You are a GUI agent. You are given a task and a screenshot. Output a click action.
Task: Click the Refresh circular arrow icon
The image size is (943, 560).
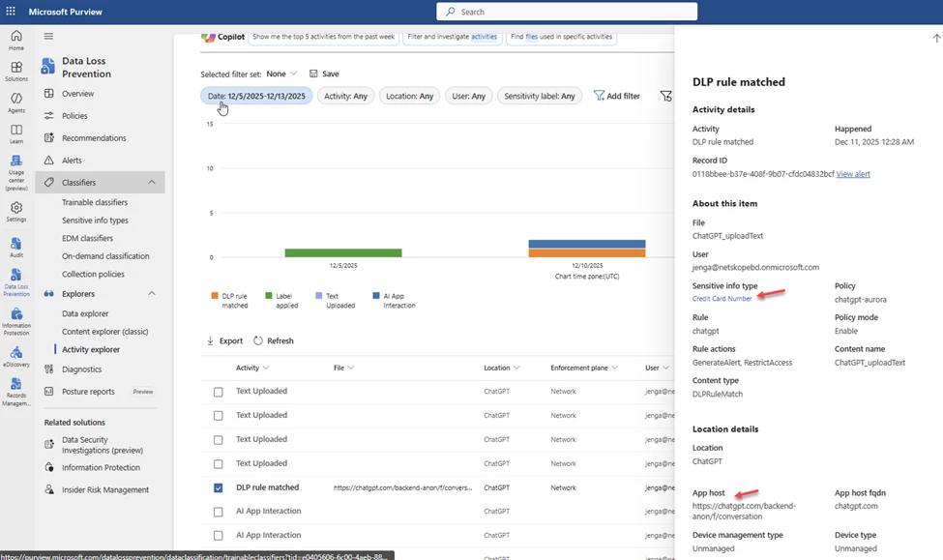(258, 340)
